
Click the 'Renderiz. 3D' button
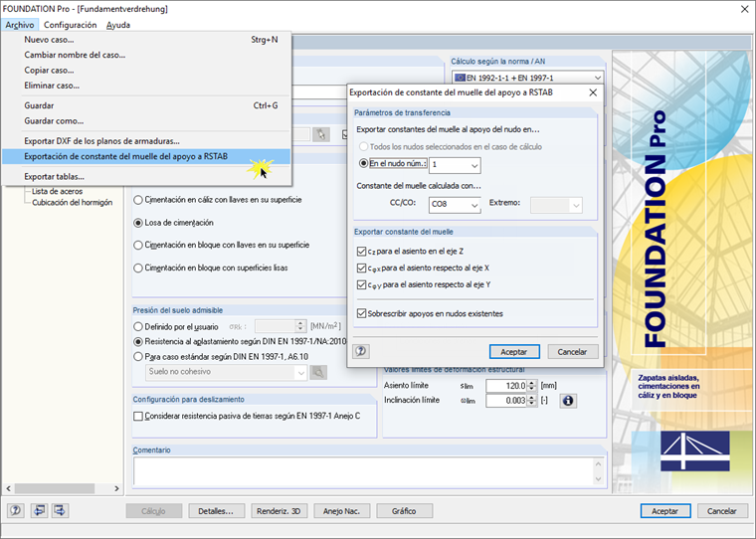(279, 511)
